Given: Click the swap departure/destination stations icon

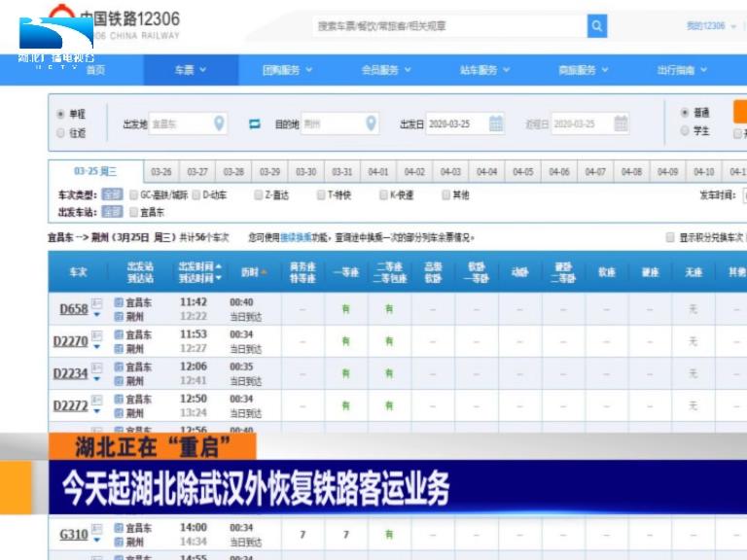Looking at the screenshot, I should [255, 124].
